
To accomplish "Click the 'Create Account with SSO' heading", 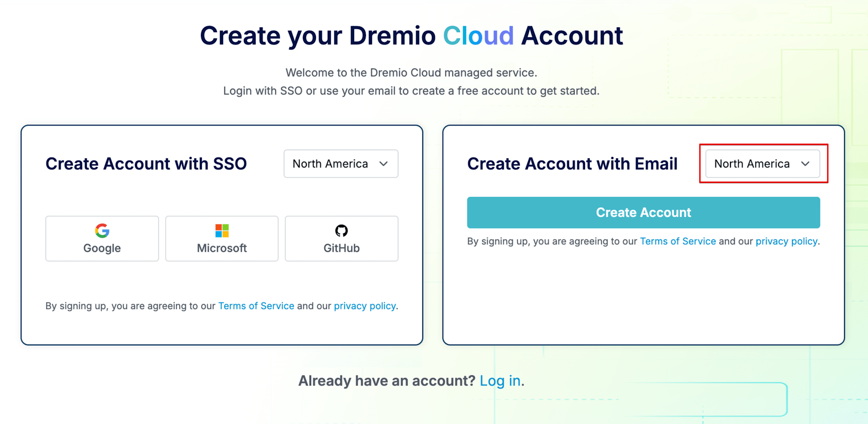I will (146, 164).
